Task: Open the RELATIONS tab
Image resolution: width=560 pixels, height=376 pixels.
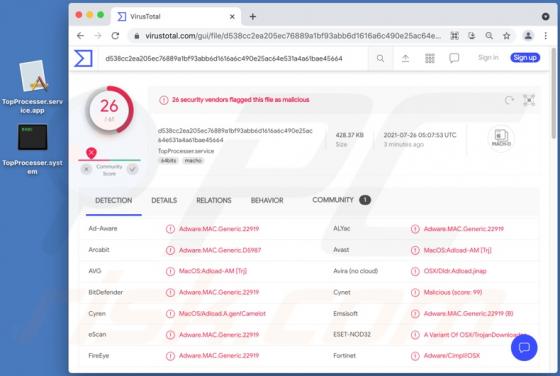Action: pyautogui.click(x=214, y=200)
